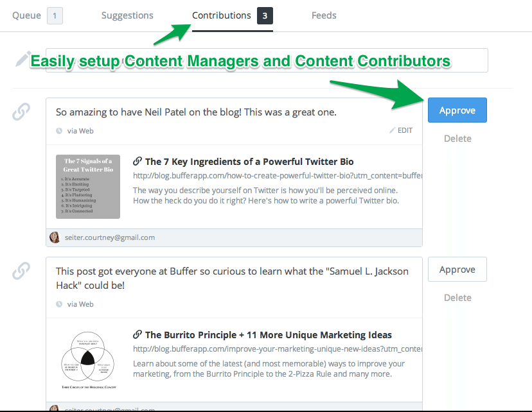Open the Twitter Bio article thumbnail
Screen dimensions: 532x412
coord(88,187)
